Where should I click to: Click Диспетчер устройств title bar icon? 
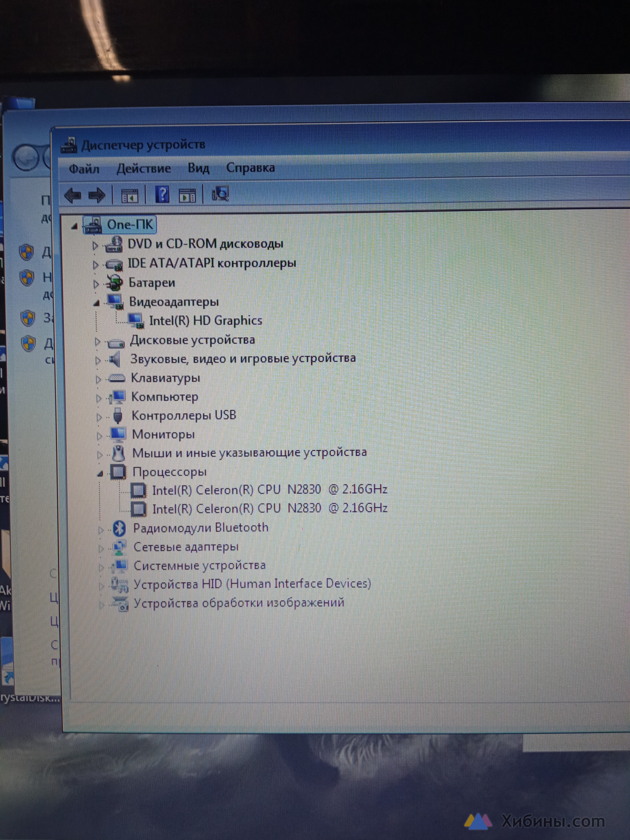point(69,145)
